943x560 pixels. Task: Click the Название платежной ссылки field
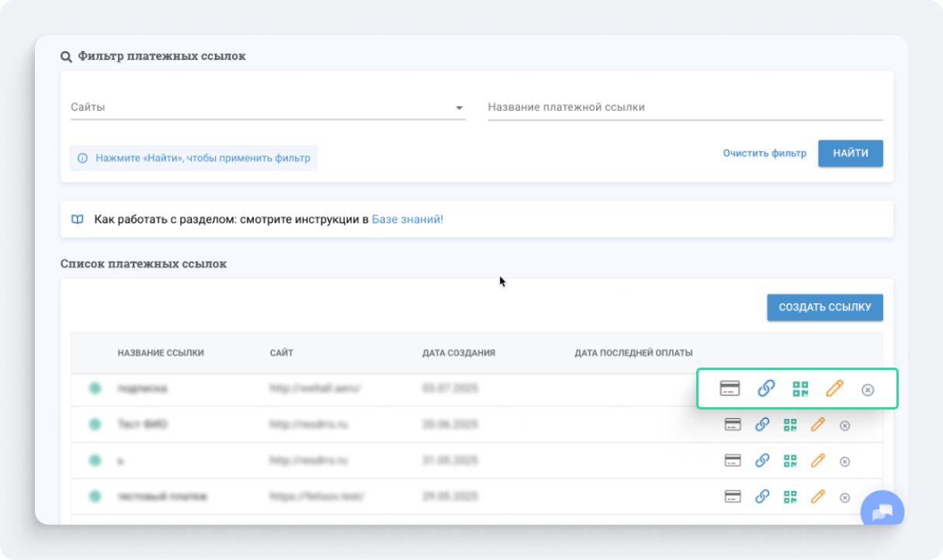(685, 107)
